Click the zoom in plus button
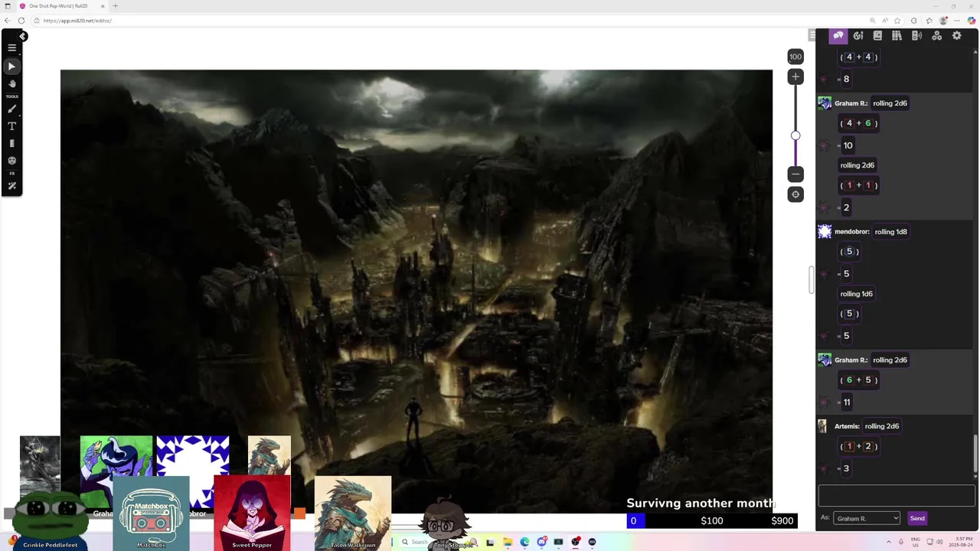The image size is (980, 551). (795, 77)
